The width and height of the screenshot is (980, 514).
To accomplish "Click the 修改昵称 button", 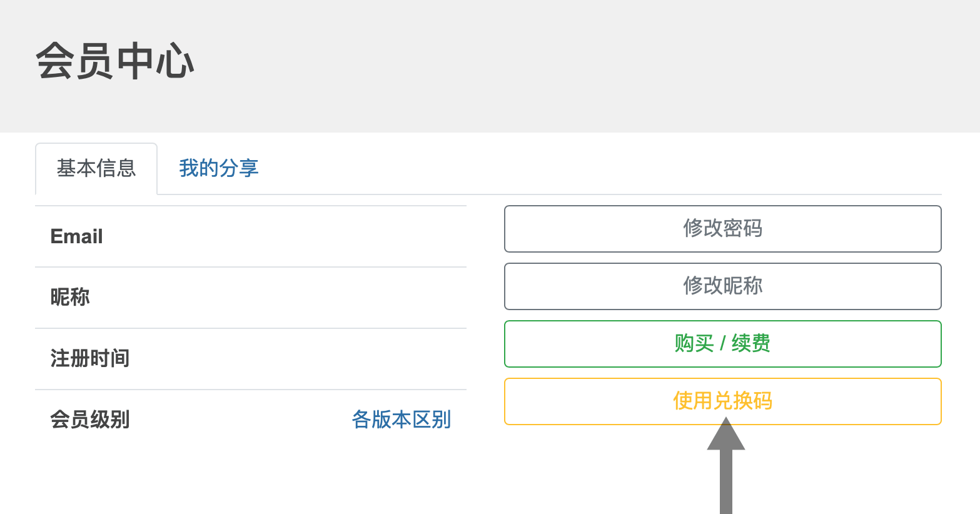I will (x=722, y=286).
